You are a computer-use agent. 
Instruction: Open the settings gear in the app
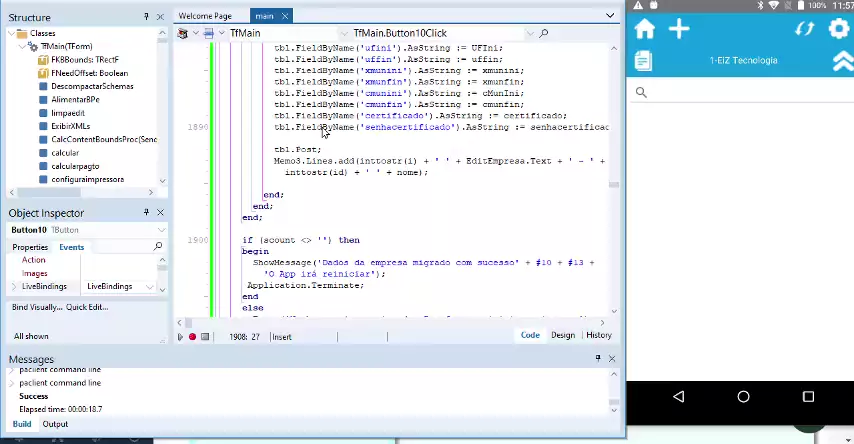[839, 29]
